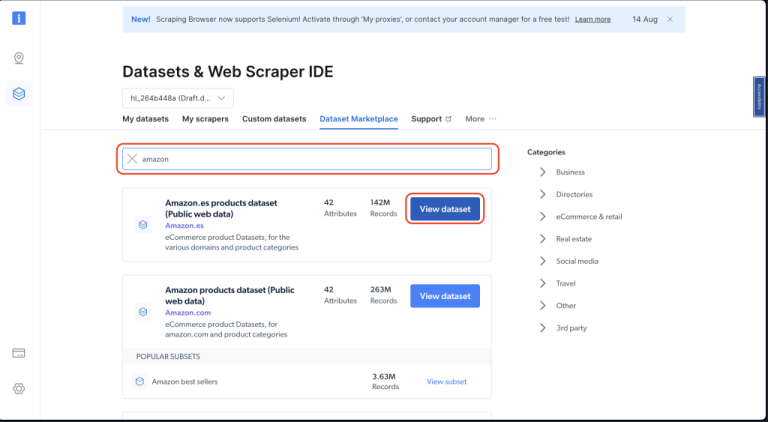Click the Amazon.es dataset cube icon

click(142, 225)
